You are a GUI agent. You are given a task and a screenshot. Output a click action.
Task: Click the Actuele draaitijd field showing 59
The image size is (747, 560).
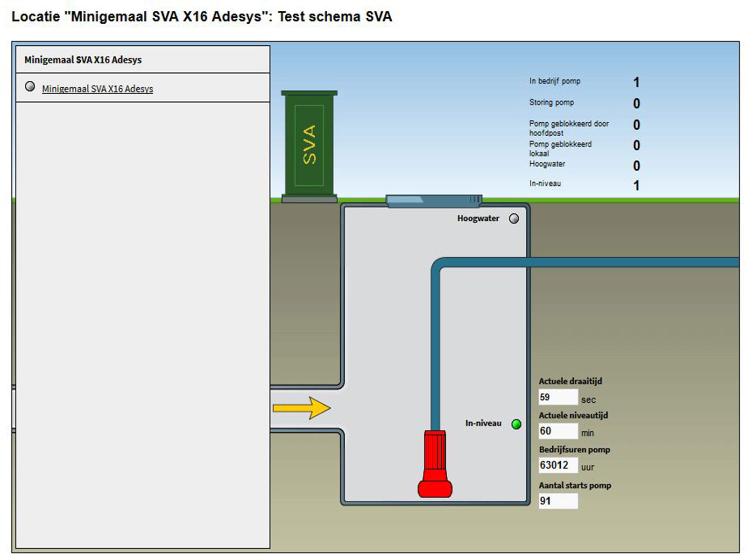[558, 397]
